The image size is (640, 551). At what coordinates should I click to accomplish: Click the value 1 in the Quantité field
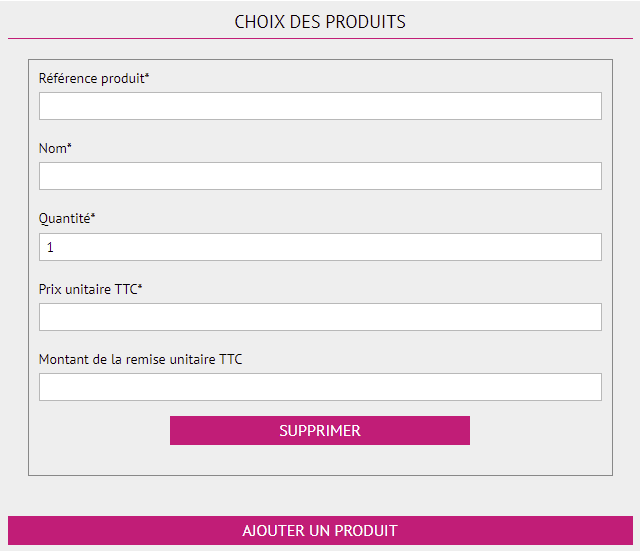50,247
